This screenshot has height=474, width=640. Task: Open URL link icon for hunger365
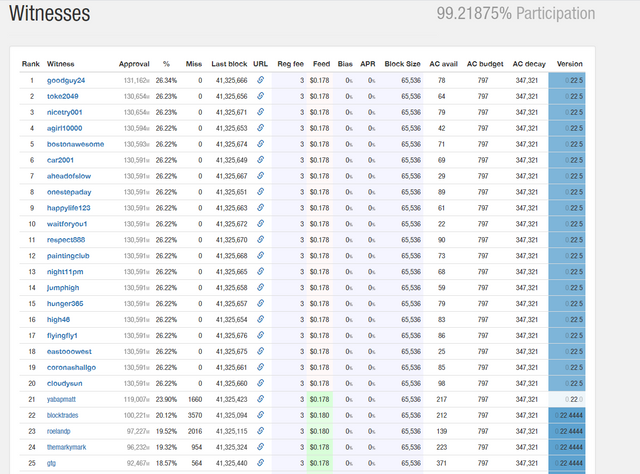(x=260, y=303)
